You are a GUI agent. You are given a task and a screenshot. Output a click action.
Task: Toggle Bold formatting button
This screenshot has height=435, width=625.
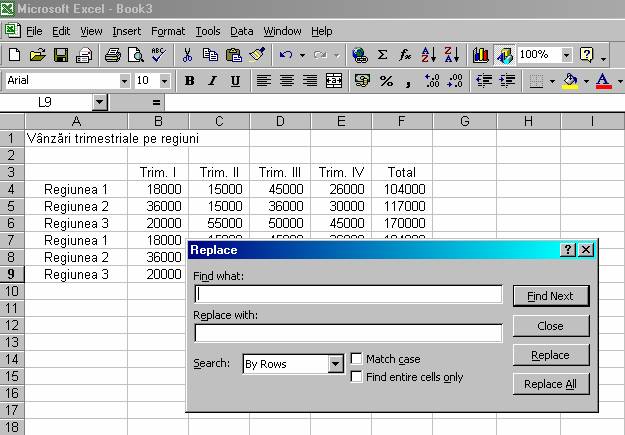(x=188, y=80)
